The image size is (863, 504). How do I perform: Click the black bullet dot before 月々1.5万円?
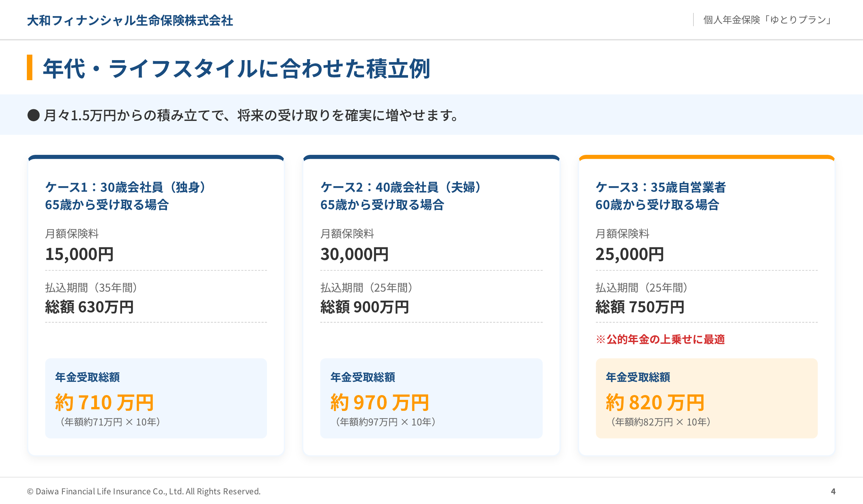(34, 115)
